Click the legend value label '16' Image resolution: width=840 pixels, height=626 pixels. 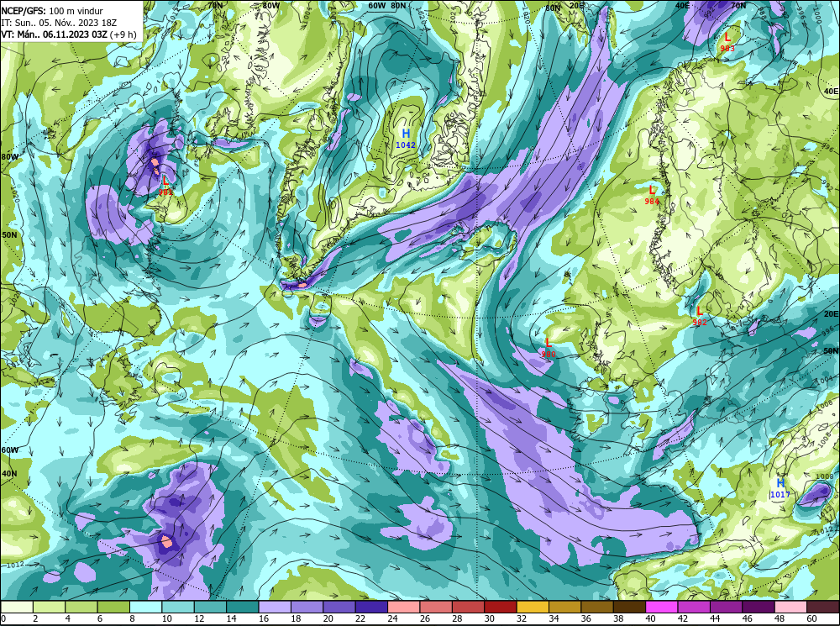click(264, 619)
